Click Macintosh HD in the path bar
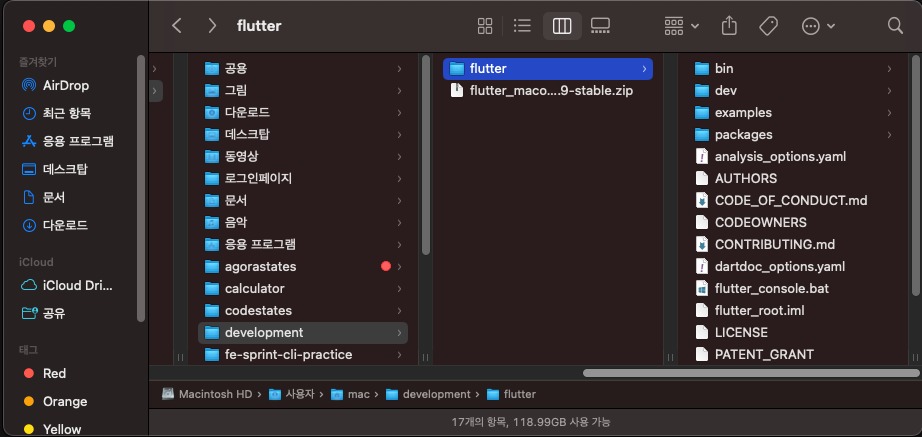 click(x=208, y=394)
